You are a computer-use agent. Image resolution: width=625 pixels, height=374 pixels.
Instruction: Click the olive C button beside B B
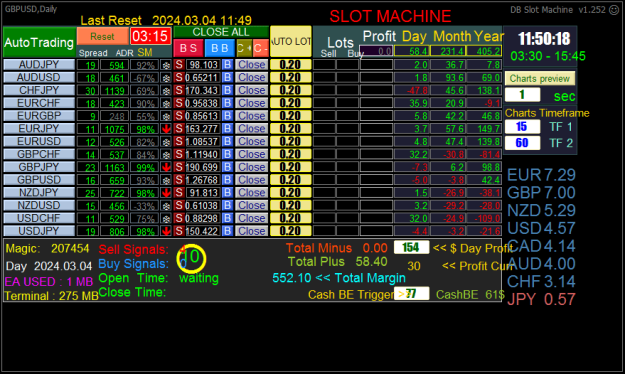click(x=244, y=48)
